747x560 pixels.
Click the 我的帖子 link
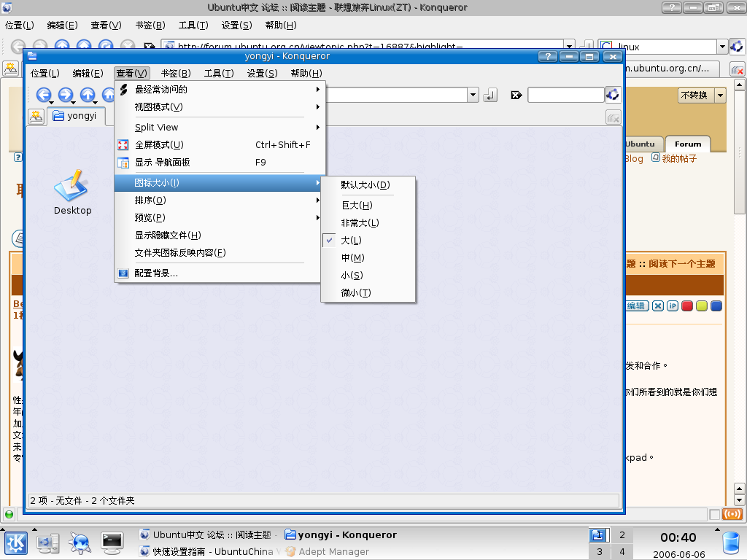[x=679, y=158]
